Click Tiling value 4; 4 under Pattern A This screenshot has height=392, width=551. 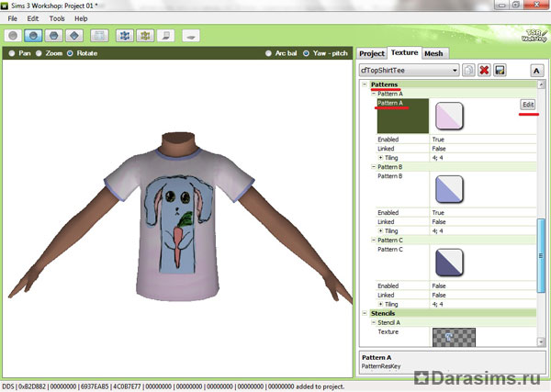437,158
